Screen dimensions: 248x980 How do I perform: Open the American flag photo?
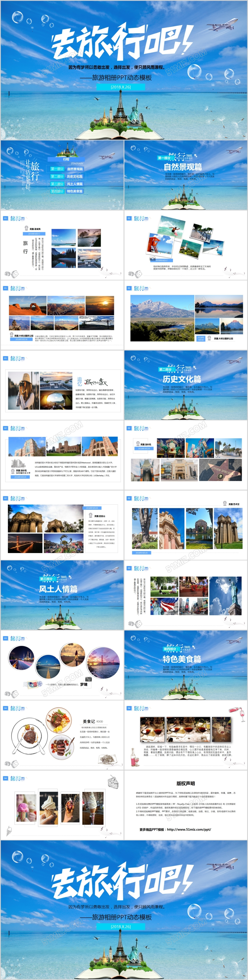point(164,606)
